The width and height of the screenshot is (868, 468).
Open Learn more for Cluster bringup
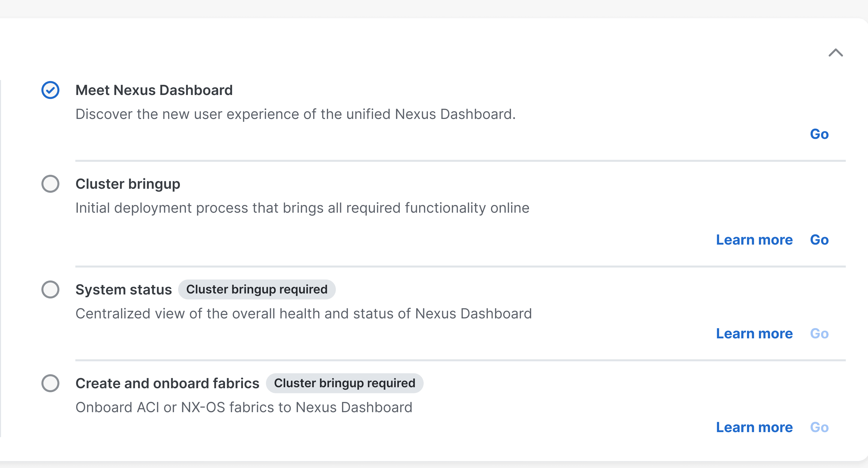[754, 240]
